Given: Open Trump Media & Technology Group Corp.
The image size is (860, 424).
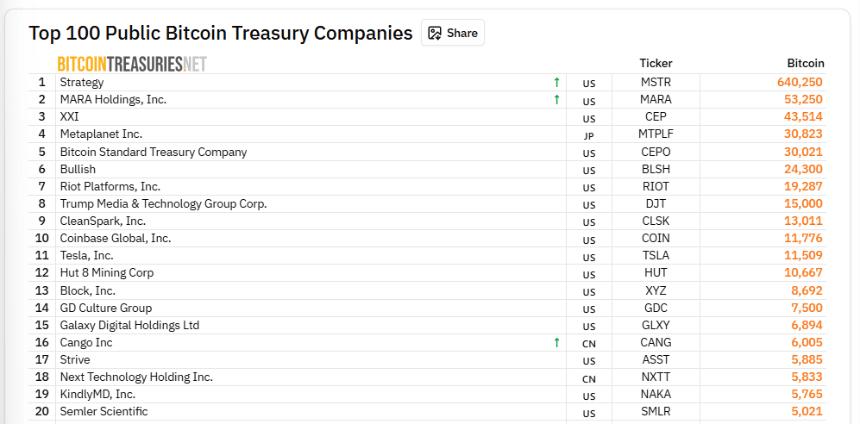Looking at the screenshot, I should 163,204.
